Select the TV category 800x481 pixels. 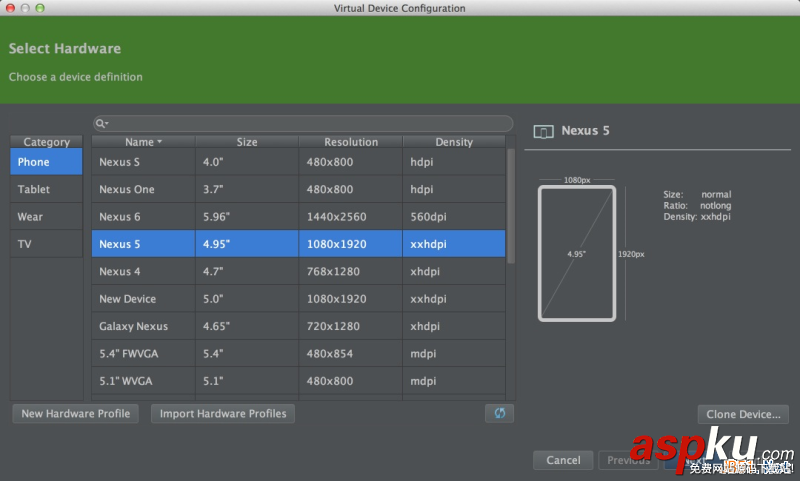[x=46, y=244]
